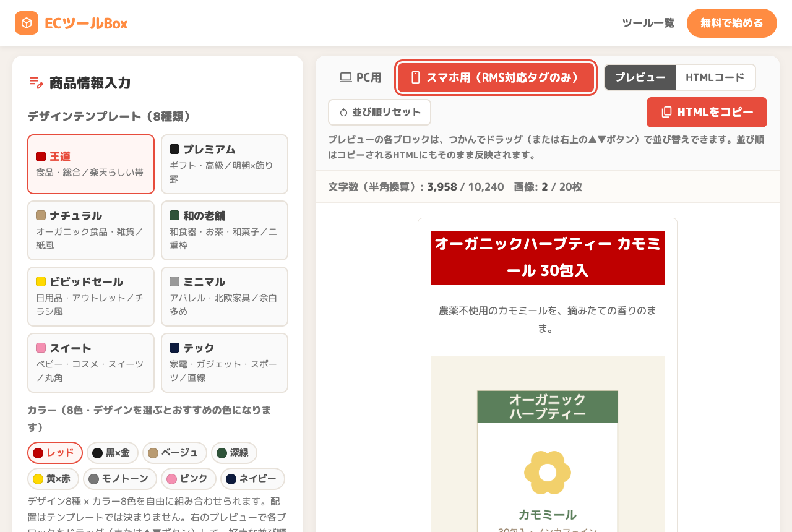Show the プレビュー view

pos(640,77)
